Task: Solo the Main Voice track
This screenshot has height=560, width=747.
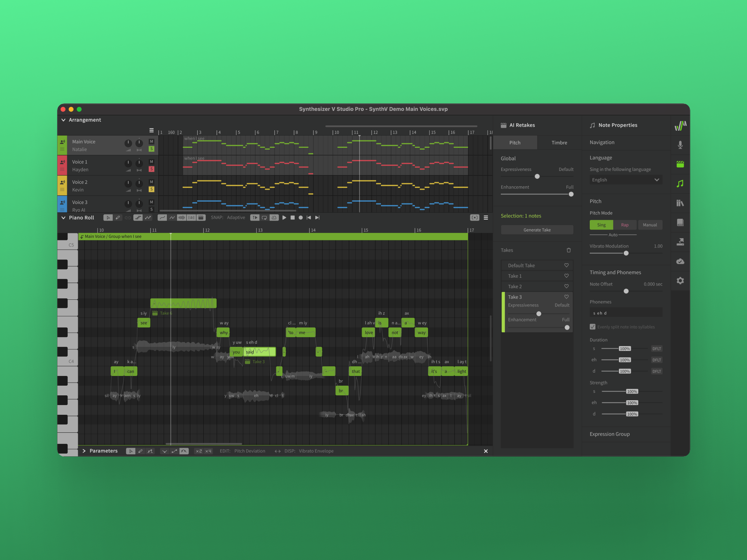Action: [151, 149]
